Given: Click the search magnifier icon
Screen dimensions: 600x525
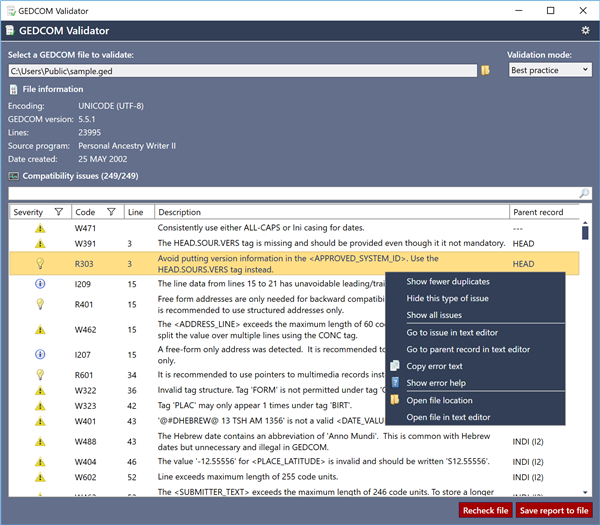Looking at the screenshot, I should tap(584, 193).
